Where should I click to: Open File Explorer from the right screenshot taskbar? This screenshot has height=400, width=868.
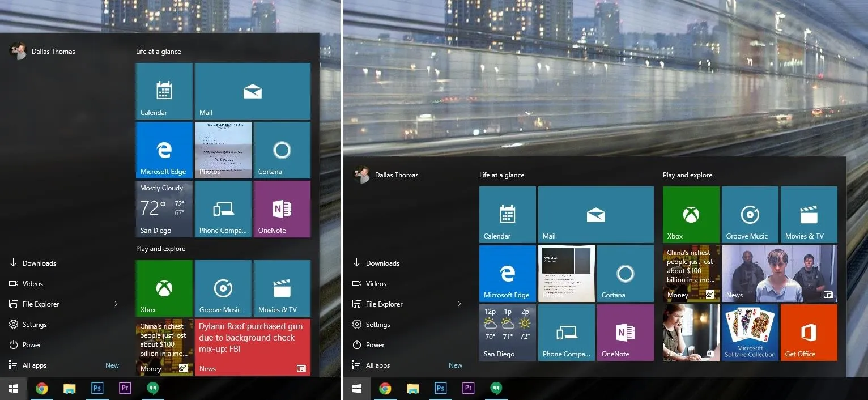click(x=413, y=389)
